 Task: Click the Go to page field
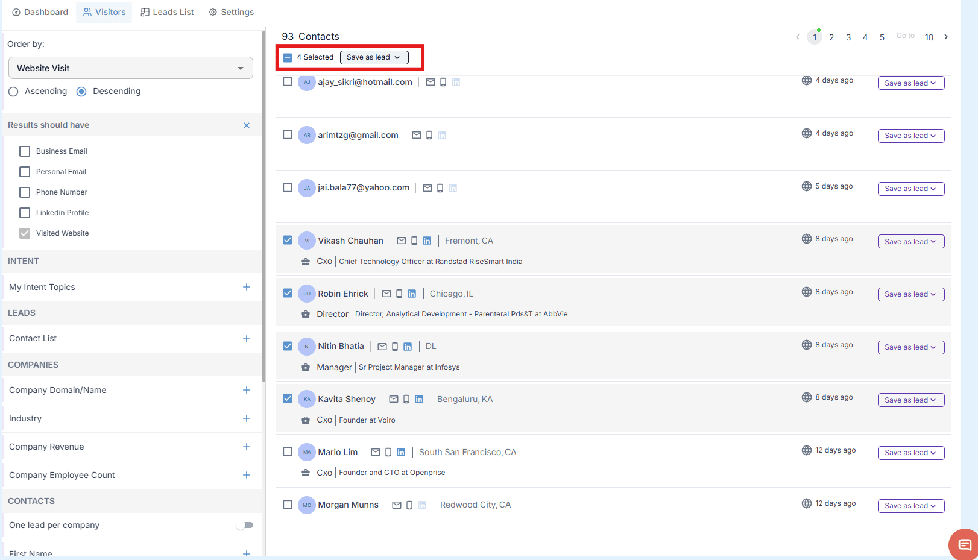coord(905,36)
